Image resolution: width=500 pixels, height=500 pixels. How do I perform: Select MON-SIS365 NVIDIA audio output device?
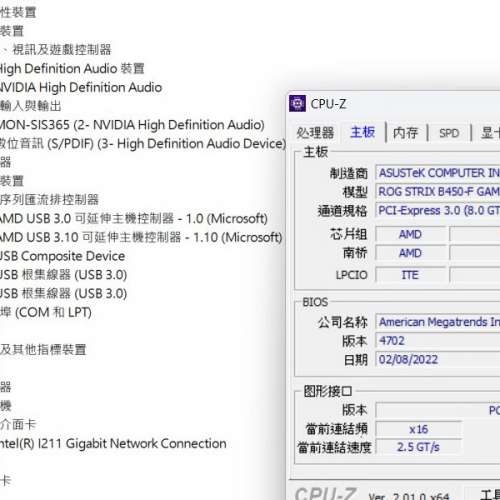click(x=132, y=125)
